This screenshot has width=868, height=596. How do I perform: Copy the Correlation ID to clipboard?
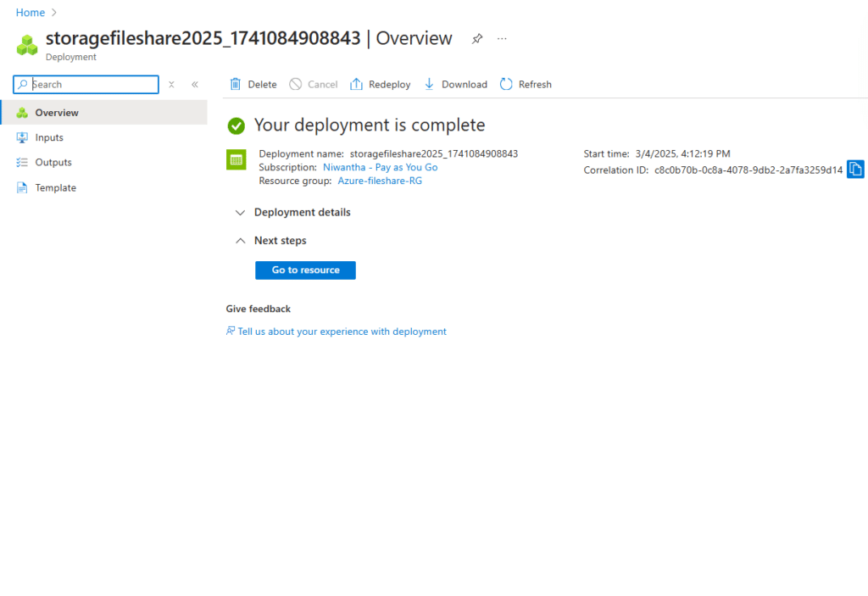(x=855, y=170)
